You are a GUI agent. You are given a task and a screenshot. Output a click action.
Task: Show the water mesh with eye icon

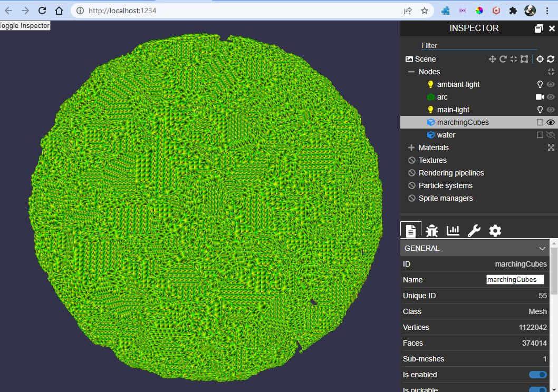[x=551, y=135]
